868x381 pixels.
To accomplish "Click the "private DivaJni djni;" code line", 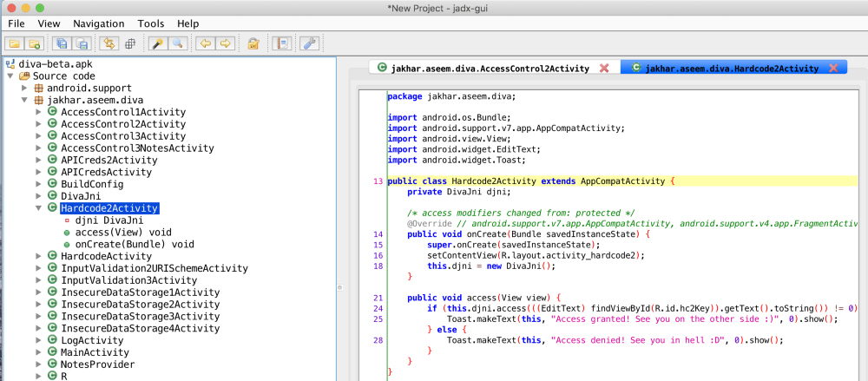I will [458, 192].
